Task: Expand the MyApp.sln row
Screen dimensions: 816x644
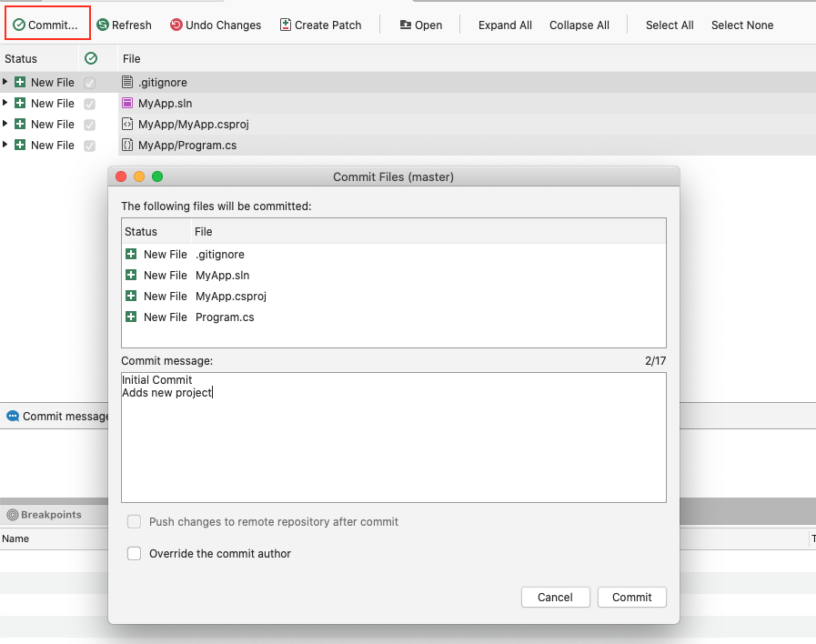Action: (x=7, y=103)
